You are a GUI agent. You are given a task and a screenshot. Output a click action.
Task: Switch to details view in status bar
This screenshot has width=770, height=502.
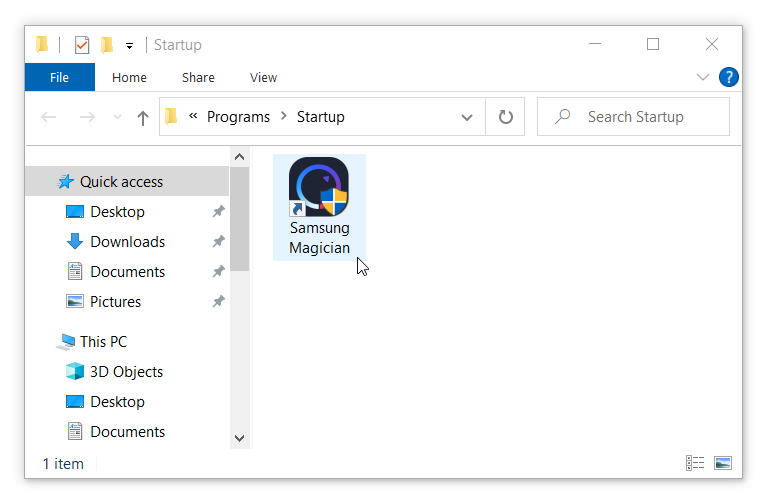click(x=695, y=463)
